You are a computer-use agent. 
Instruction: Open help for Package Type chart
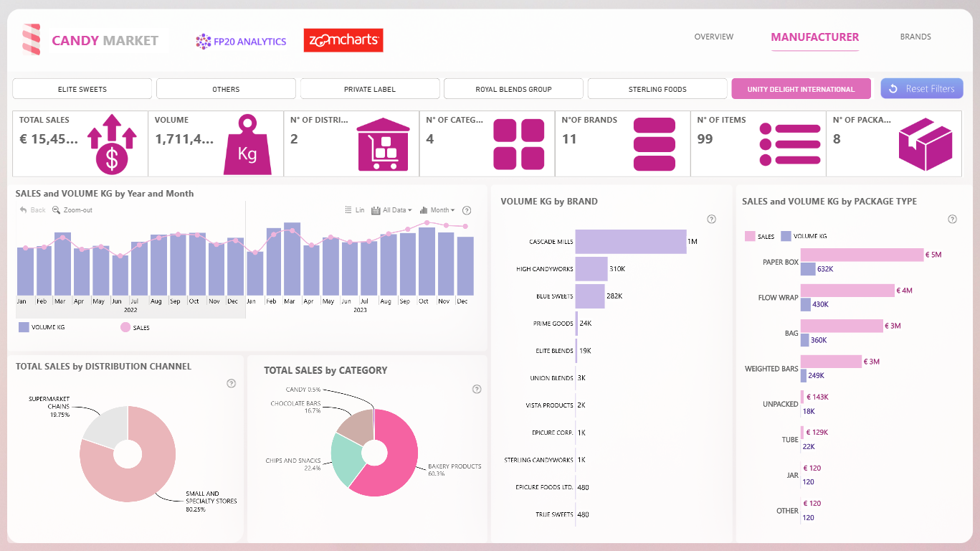pyautogui.click(x=952, y=219)
